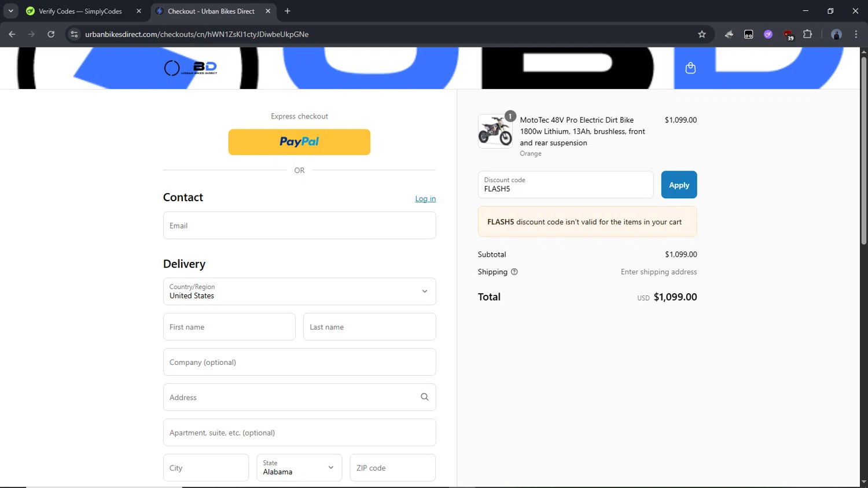Click the City input field
The image size is (868, 488).
coord(205,468)
